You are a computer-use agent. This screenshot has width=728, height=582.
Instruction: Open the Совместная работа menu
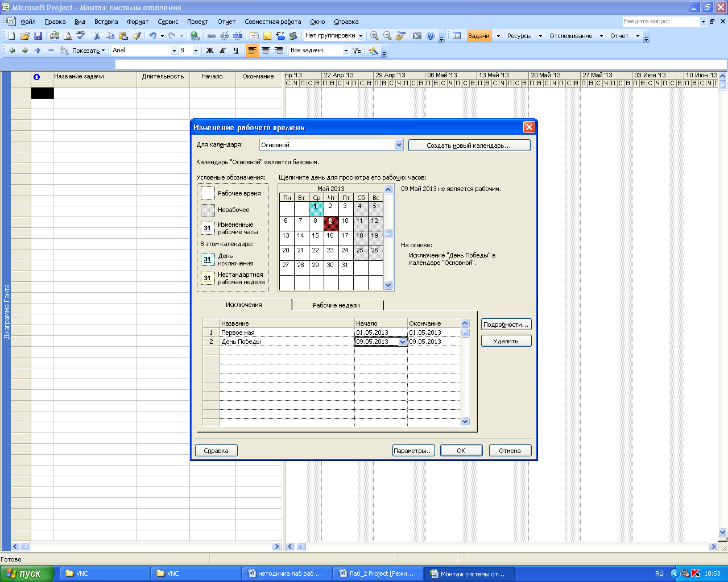tap(273, 22)
